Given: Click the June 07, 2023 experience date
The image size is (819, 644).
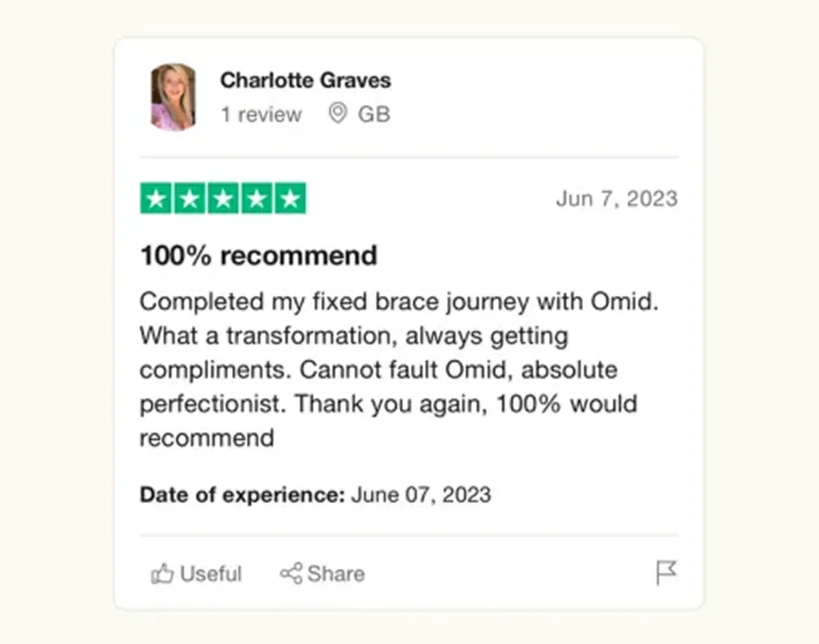Looking at the screenshot, I should tap(421, 494).
